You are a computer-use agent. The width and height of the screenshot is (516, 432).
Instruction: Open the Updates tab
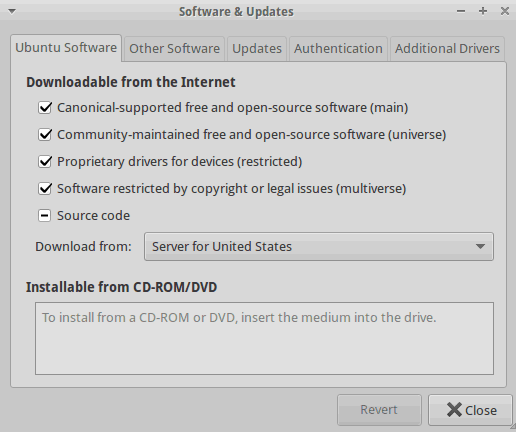point(257,49)
